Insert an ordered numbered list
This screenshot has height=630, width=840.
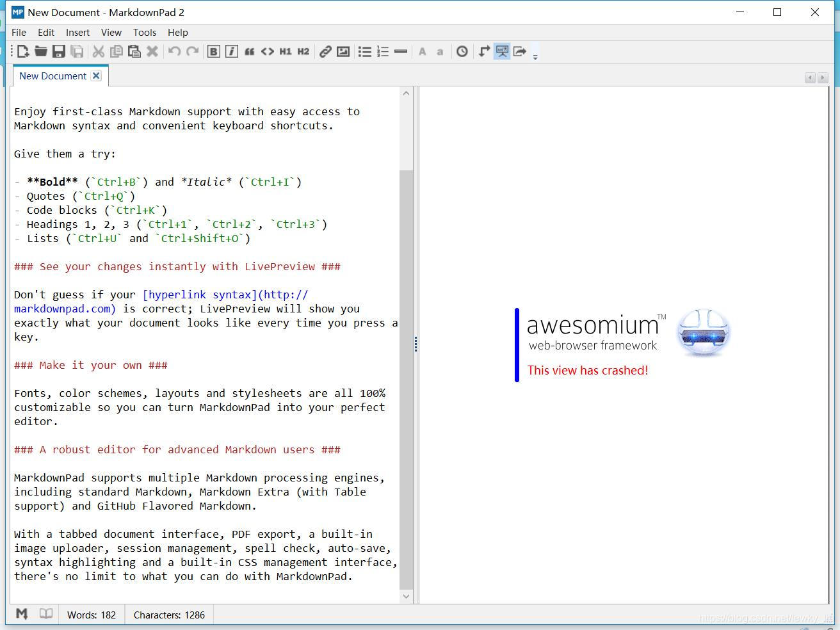(383, 52)
